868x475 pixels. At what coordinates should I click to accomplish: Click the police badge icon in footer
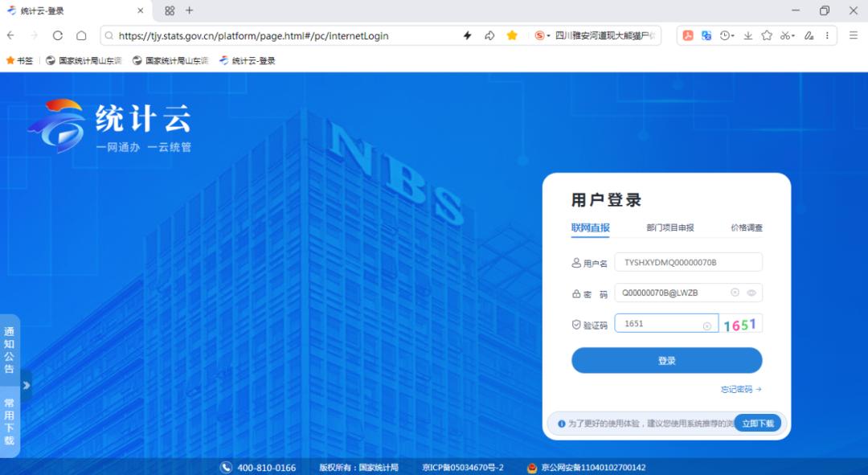532,468
